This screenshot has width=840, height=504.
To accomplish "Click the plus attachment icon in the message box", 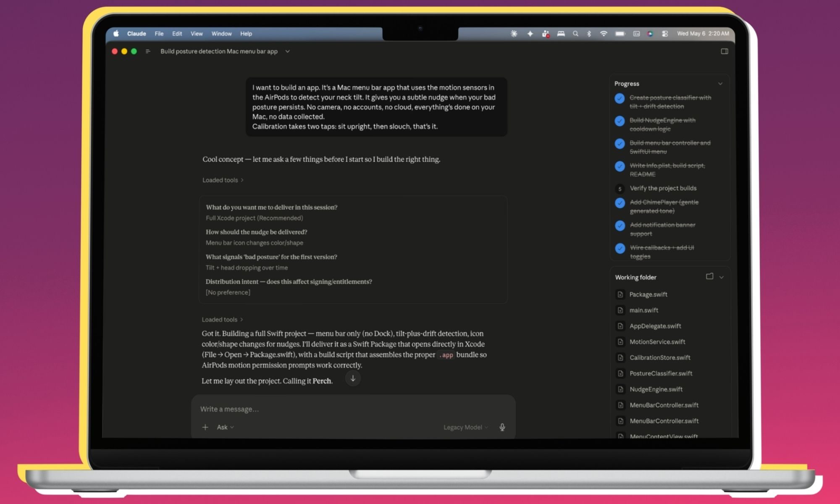I will click(205, 427).
